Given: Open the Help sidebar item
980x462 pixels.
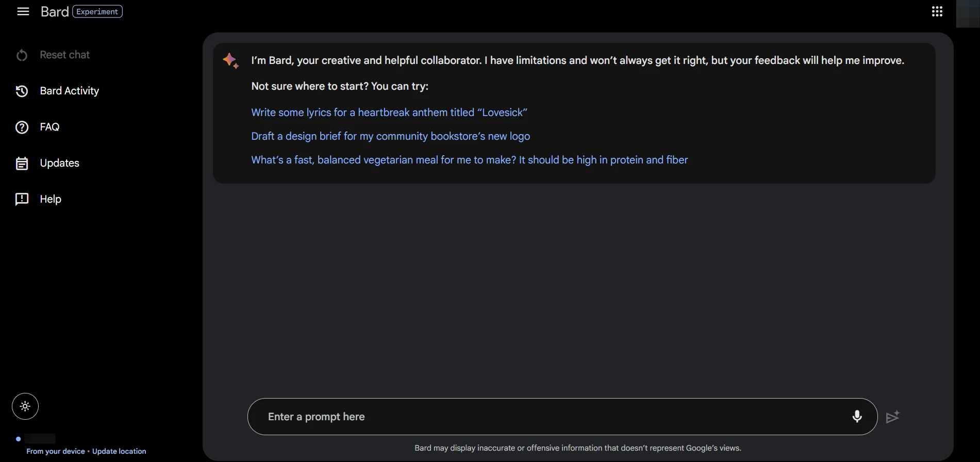Looking at the screenshot, I should 51,200.
